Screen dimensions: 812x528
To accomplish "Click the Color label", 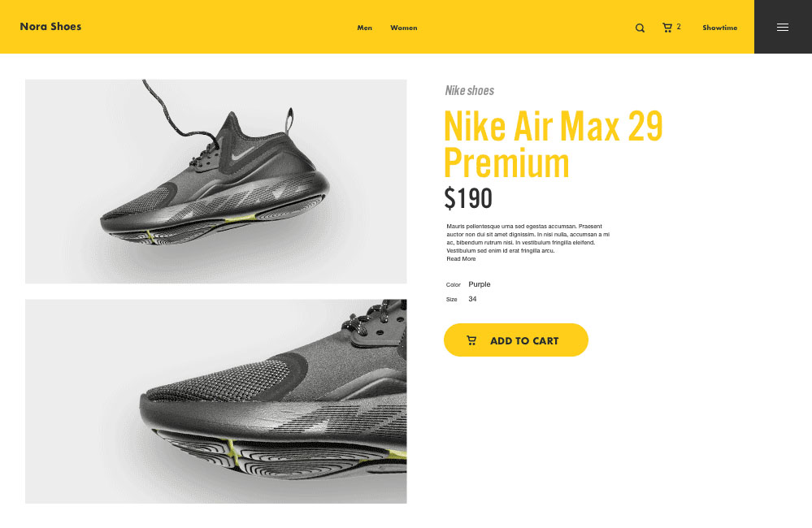I will point(453,284).
